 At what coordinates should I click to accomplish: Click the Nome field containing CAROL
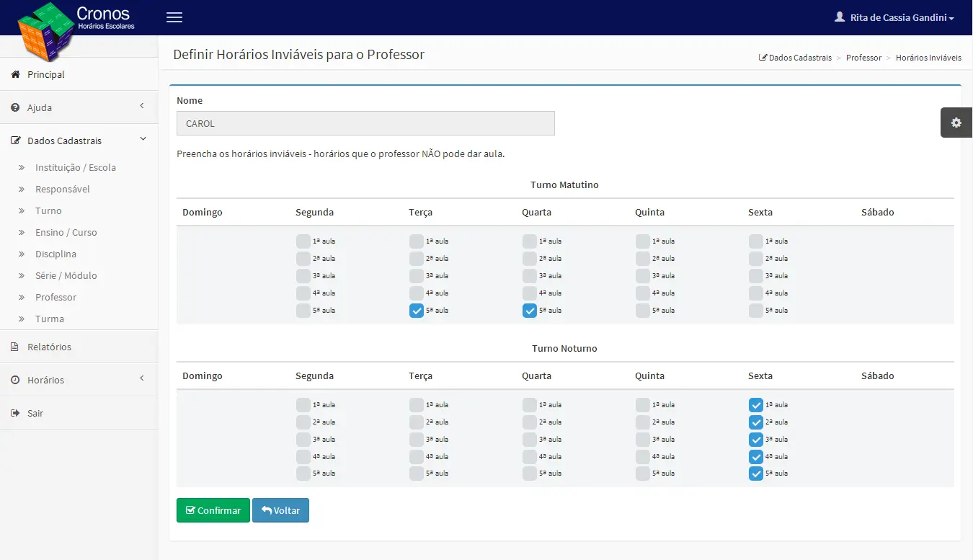[365, 123]
